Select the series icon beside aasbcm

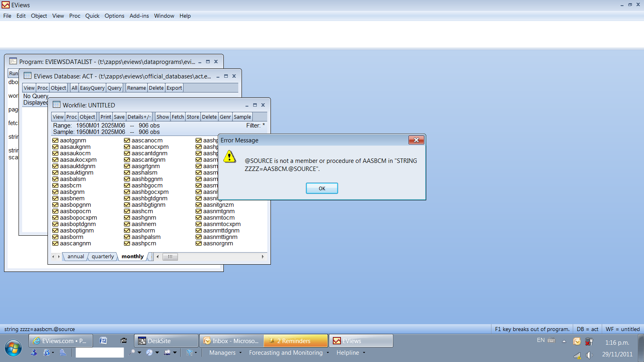pos(55,185)
